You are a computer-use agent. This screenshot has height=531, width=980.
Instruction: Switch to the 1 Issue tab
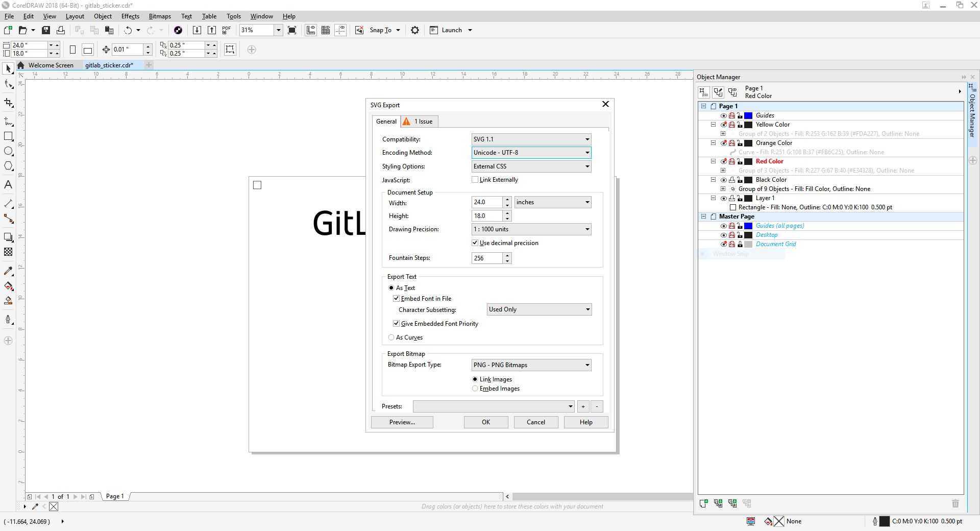(x=419, y=122)
